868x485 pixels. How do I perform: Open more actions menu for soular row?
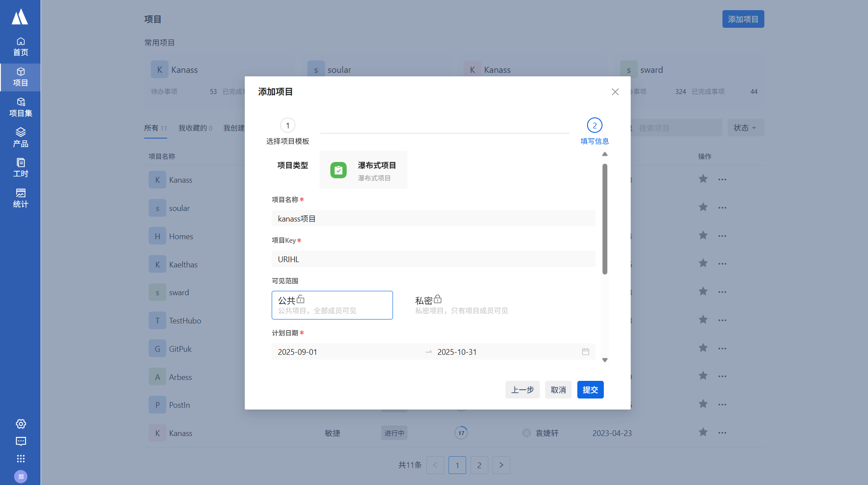(722, 207)
